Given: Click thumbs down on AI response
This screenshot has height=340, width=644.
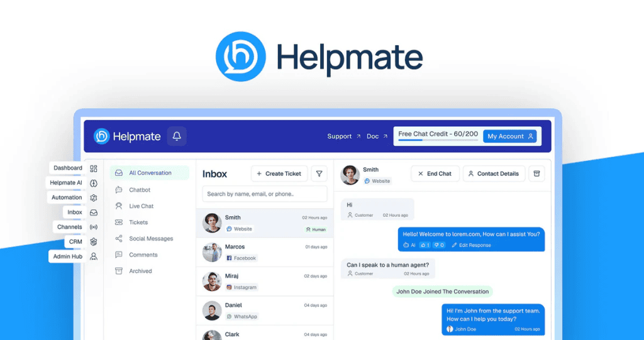Looking at the screenshot, I should [439, 245].
